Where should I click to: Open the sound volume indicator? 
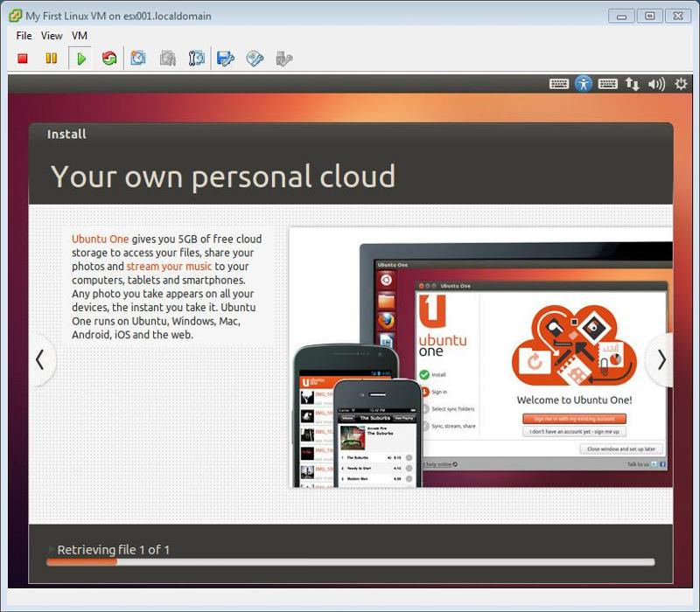[x=656, y=83]
